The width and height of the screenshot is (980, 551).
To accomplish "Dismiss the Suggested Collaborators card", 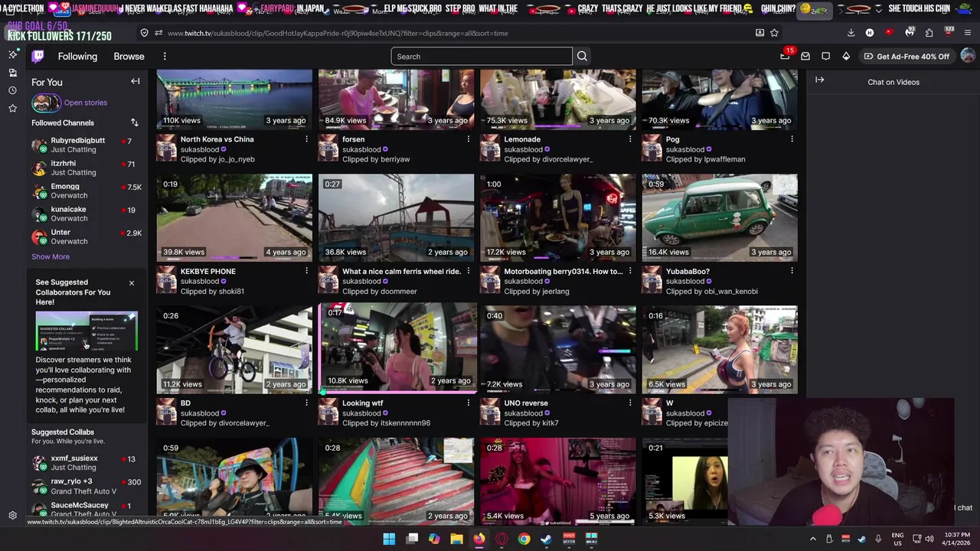I will pos(131,284).
